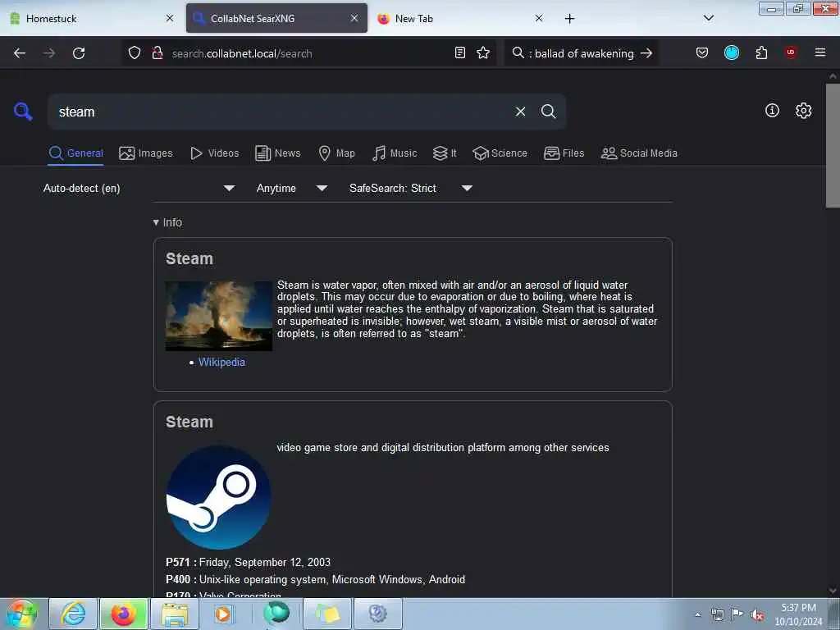The image size is (840, 630).
Task: Select the News search category
Action: tap(277, 153)
